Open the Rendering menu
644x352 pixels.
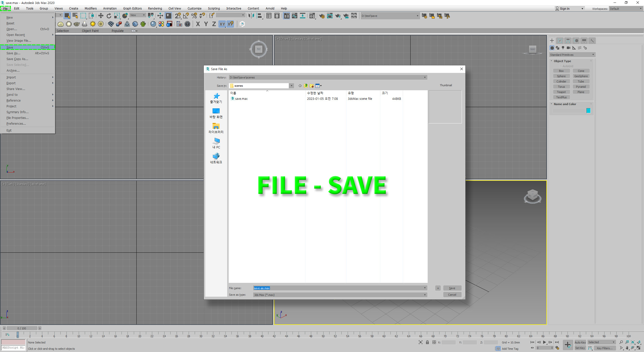pyautogui.click(x=155, y=9)
